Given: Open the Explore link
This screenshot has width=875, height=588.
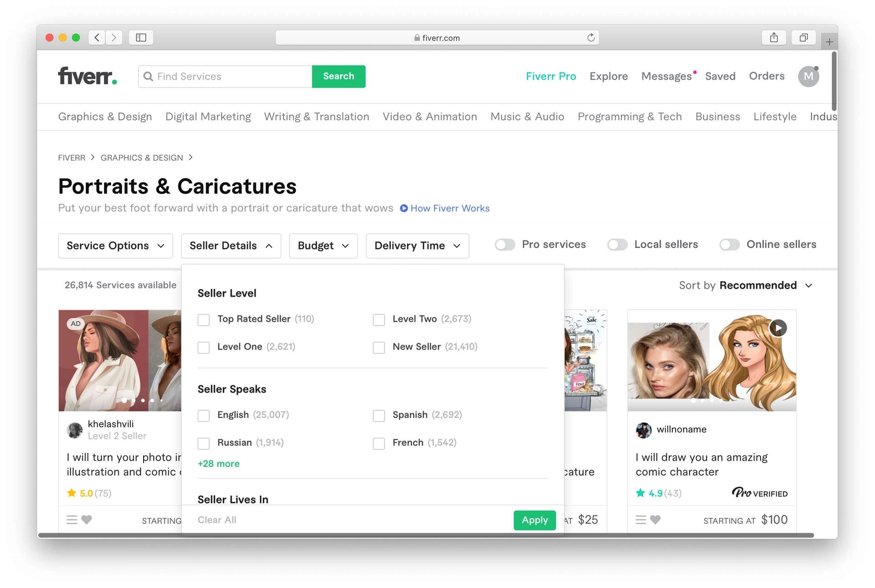Looking at the screenshot, I should 609,76.
